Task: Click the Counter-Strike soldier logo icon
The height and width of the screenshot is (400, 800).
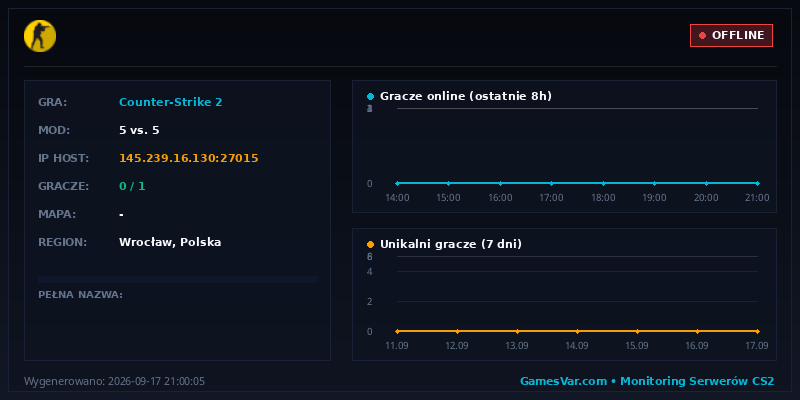Action: pyautogui.click(x=40, y=36)
